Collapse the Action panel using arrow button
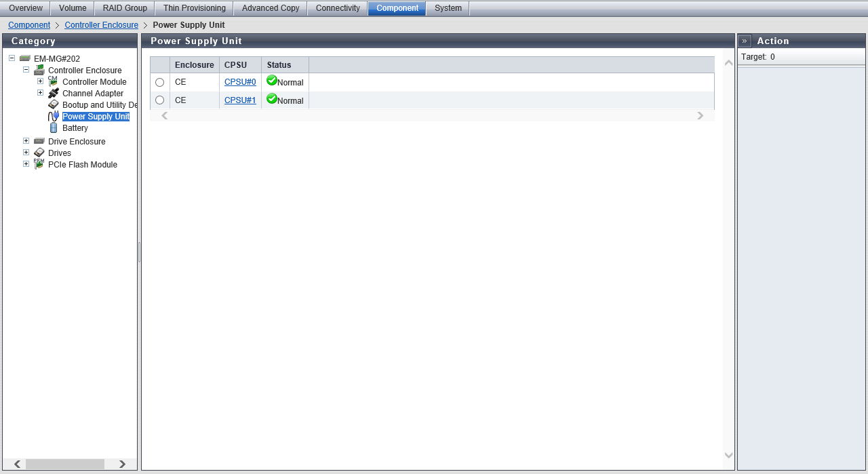Viewport: 868px width, 474px height. coord(745,41)
